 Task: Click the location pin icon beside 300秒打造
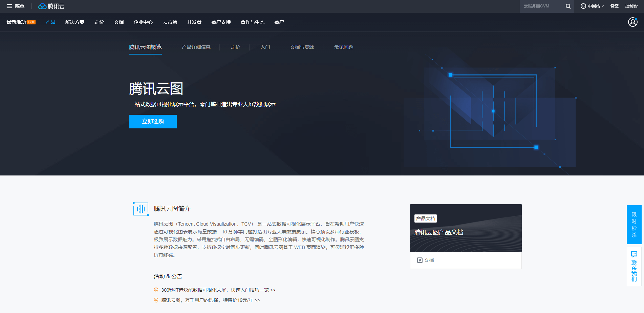tap(156, 290)
